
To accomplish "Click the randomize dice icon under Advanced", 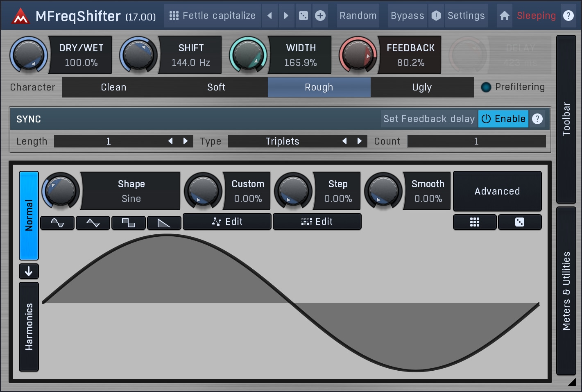I will pos(519,222).
